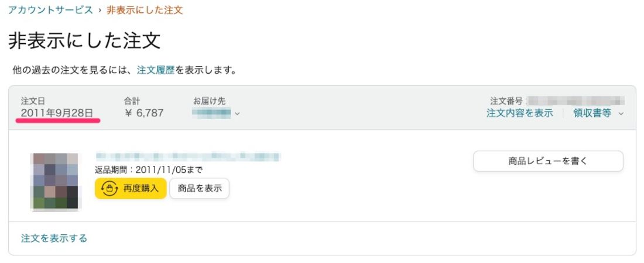Click the cart icon in 再度購入 button
The height and width of the screenshot is (263, 644).
(109, 189)
